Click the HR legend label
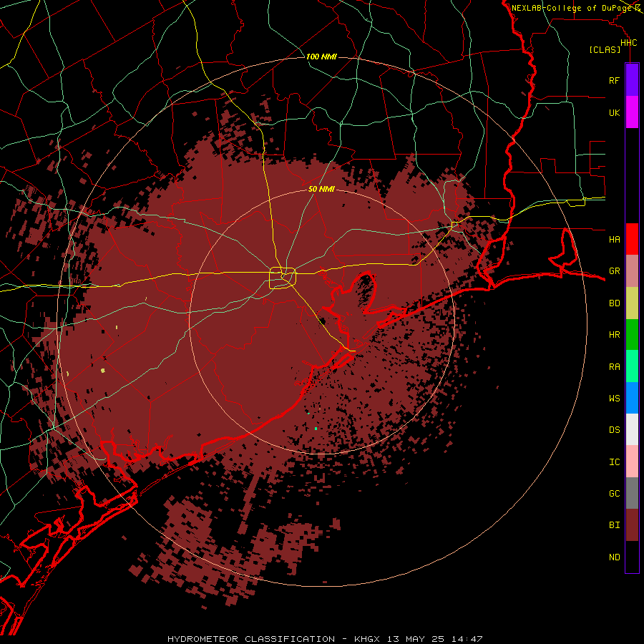 pos(614,335)
